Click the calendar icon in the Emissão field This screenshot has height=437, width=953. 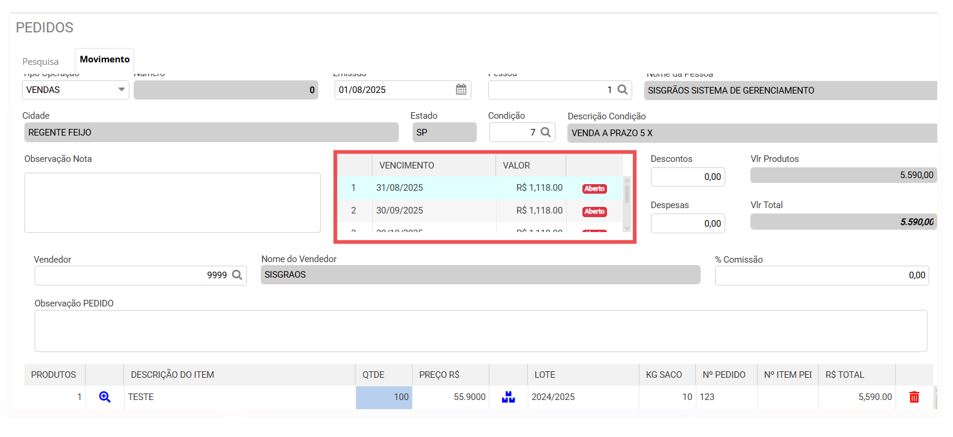coord(461,90)
